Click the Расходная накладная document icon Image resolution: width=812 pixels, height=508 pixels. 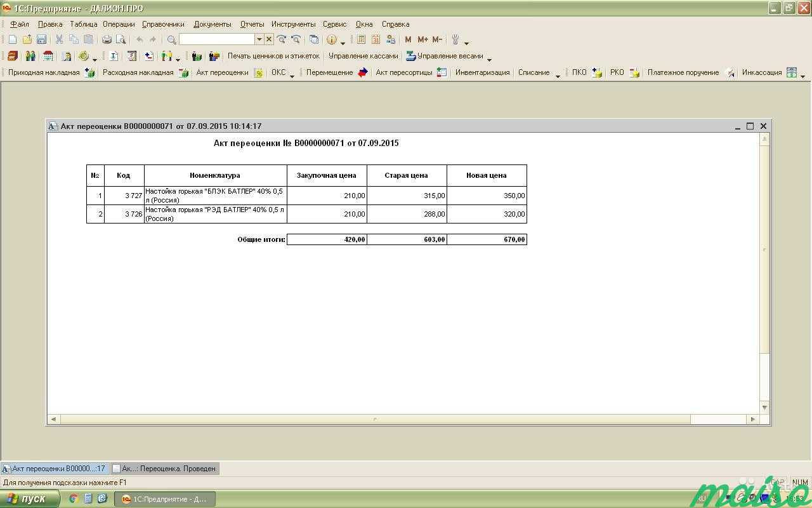click(x=183, y=72)
